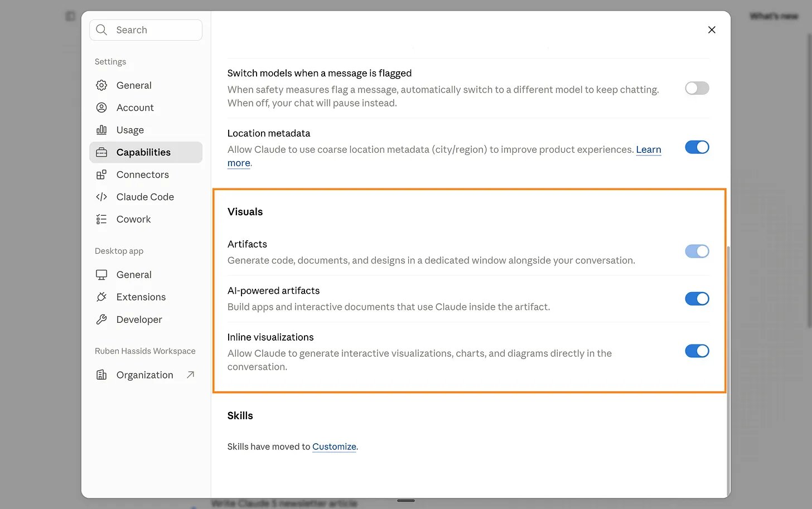The image size is (812, 509).
Task: Select the Cowork checklist icon
Action: tap(101, 219)
